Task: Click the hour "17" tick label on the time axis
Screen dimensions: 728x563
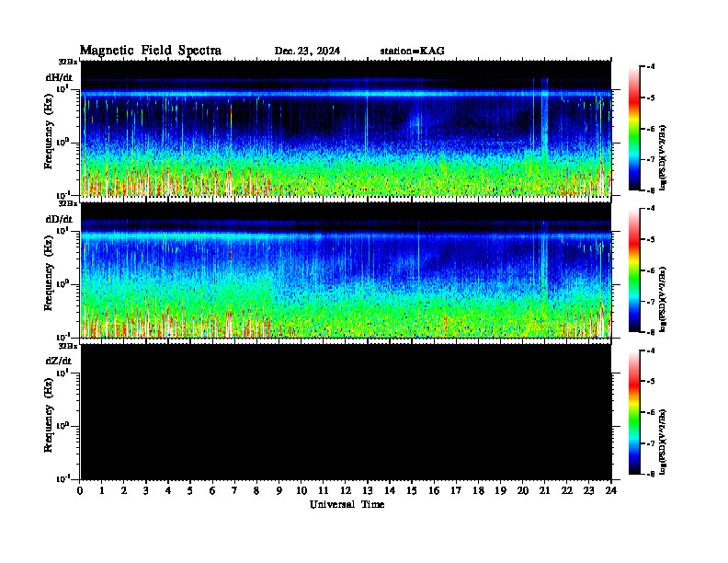Action: pos(457,490)
